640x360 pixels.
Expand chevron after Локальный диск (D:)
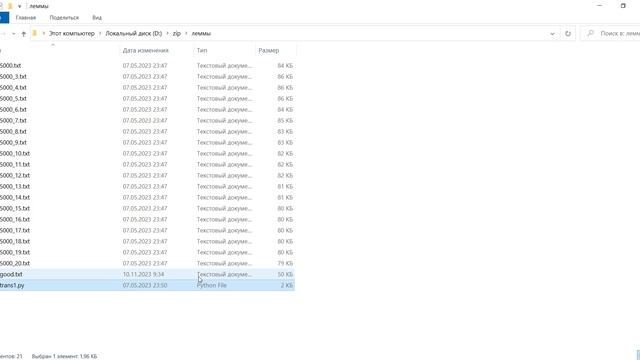click(167, 33)
